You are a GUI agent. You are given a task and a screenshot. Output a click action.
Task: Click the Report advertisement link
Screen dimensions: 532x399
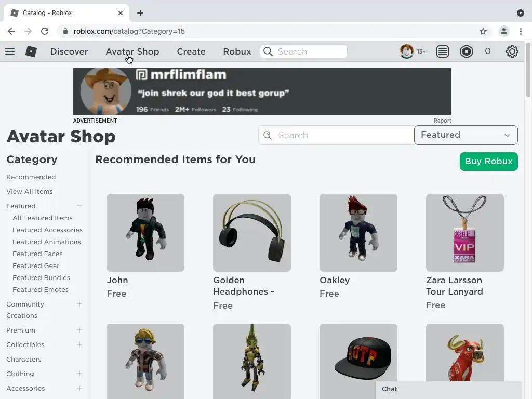tap(443, 121)
